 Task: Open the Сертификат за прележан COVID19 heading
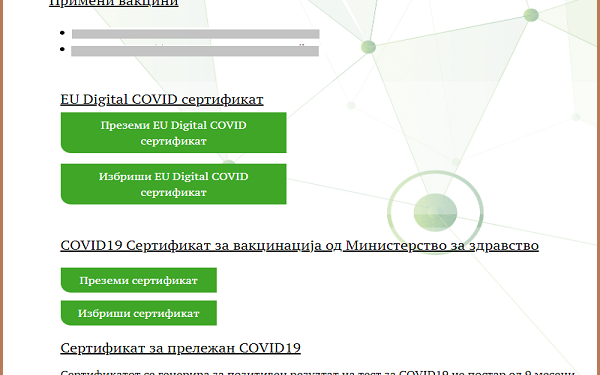pyautogui.click(x=180, y=348)
